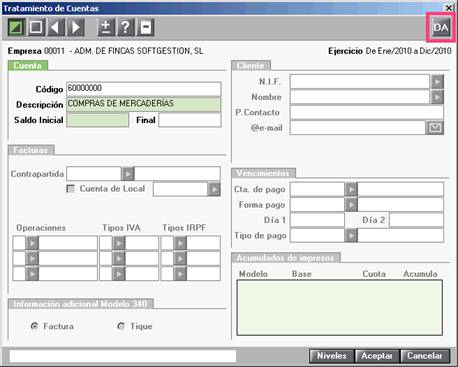Screen dimensions: 458x367
Task: Click the Aceptar button
Action: pos(377,356)
